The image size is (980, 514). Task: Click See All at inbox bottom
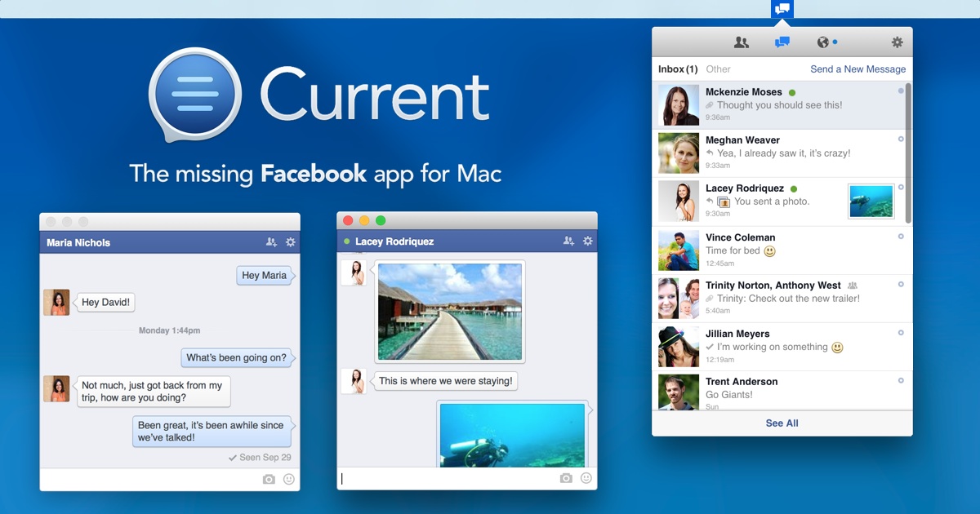pos(782,423)
